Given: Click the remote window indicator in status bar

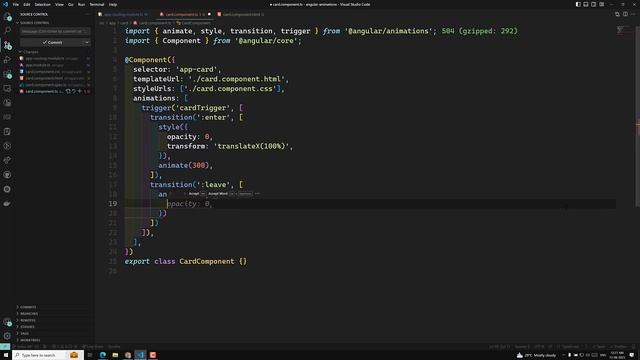Looking at the screenshot, I should click(4, 347).
